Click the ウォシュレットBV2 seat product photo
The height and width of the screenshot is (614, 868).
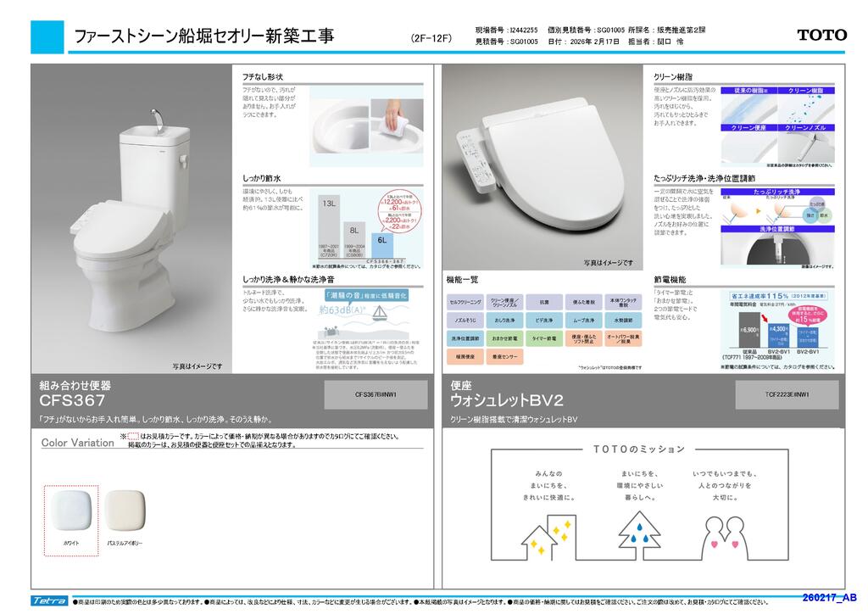click(542, 167)
